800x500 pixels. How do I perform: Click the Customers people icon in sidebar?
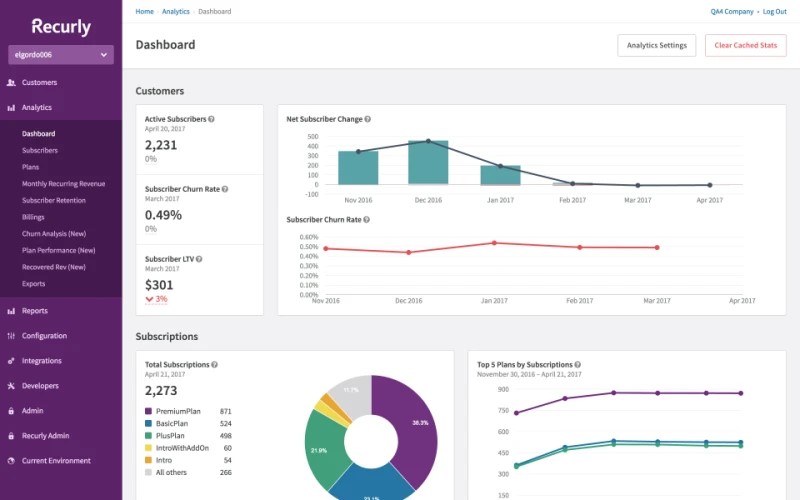pyautogui.click(x=11, y=82)
